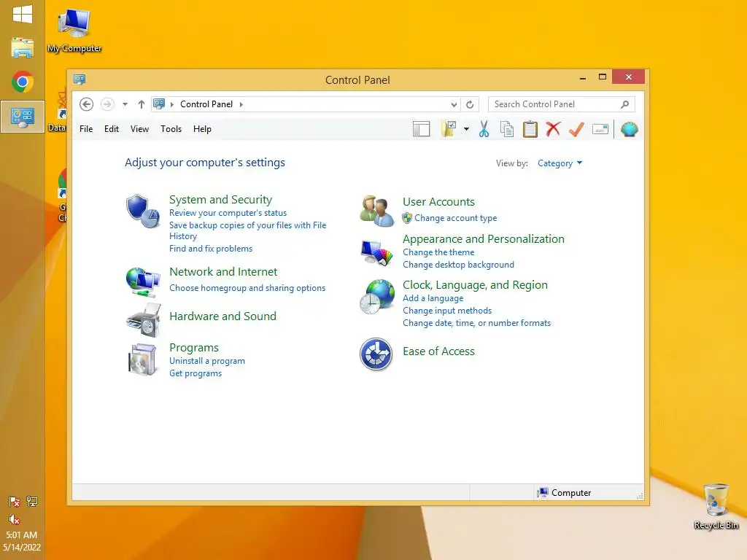Open the recent locations dropdown arrow
This screenshot has width=747, height=560.
coord(125,104)
